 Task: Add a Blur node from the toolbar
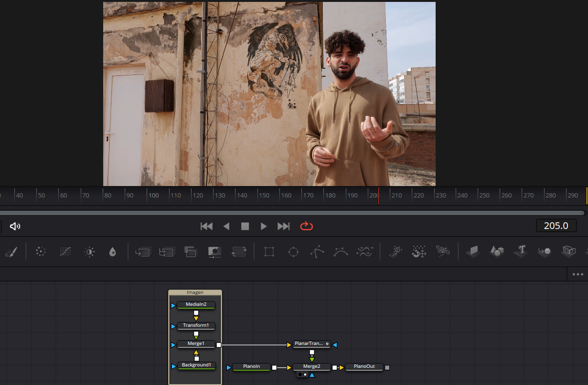click(x=41, y=251)
